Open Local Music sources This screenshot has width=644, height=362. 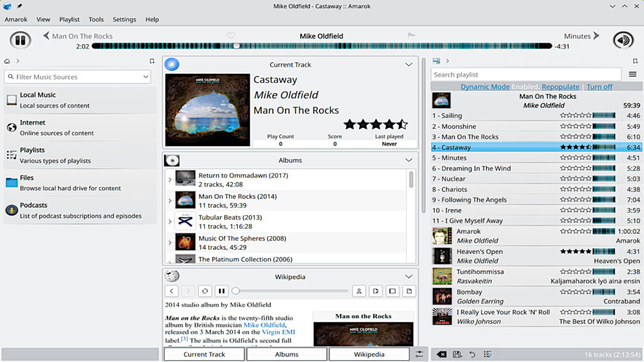pos(80,100)
